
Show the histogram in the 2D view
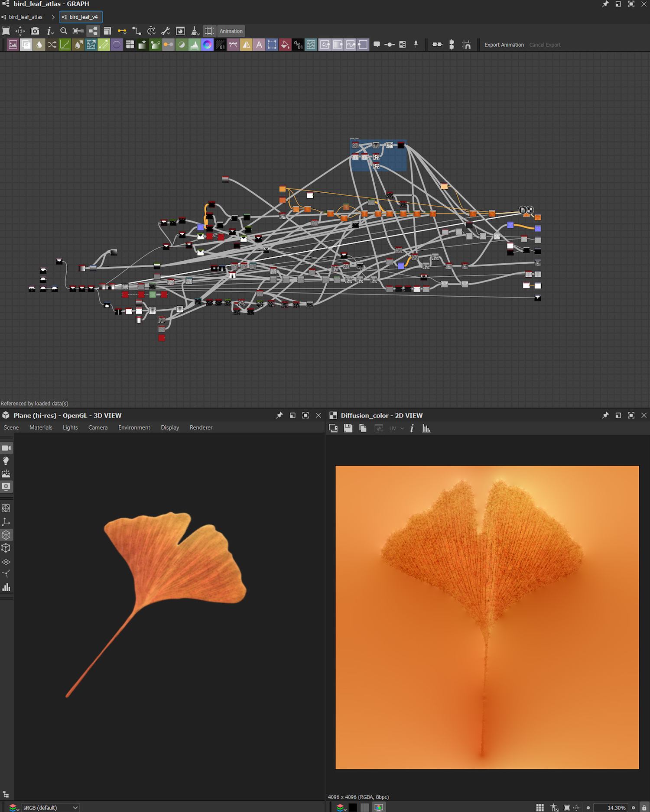click(x=426, y=428)
